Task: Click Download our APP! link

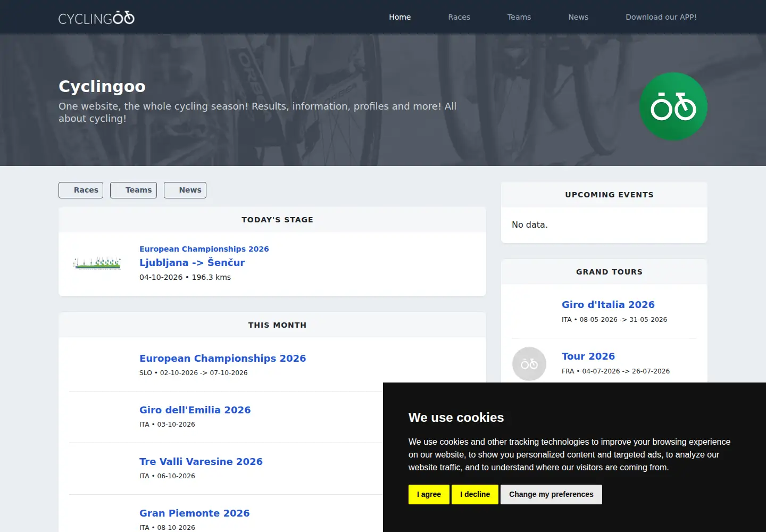Action: [661, 17]
